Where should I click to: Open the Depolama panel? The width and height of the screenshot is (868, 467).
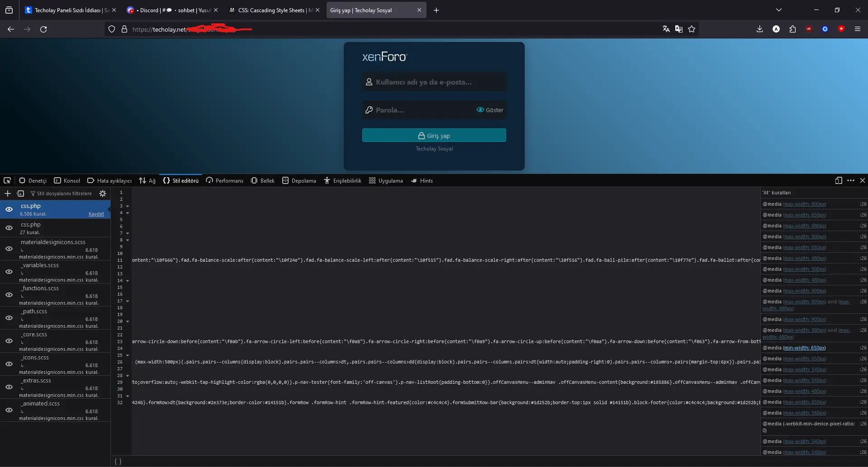(299, 180)
